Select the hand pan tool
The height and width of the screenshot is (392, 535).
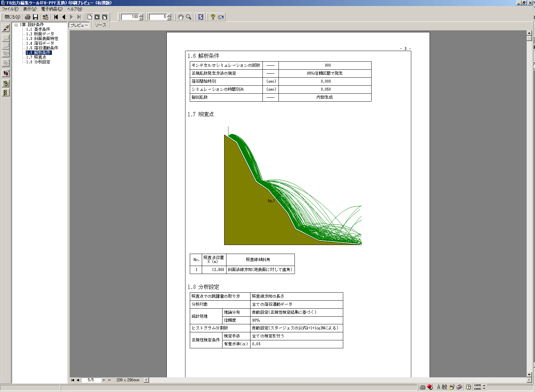[x=180, y=17]
